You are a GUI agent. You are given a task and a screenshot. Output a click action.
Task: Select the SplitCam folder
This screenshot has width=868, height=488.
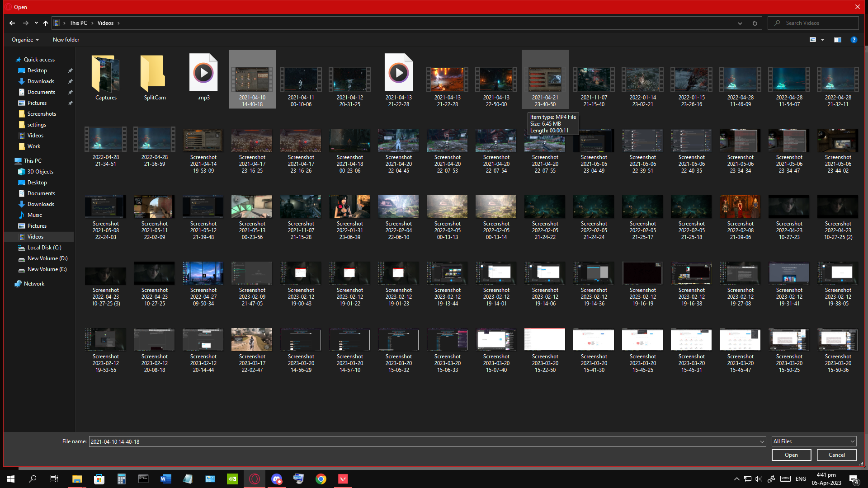click(155, 78)
